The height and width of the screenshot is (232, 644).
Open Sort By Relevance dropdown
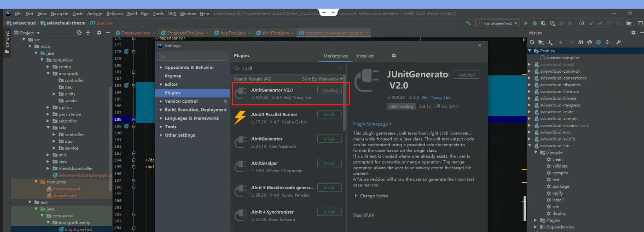322,79
